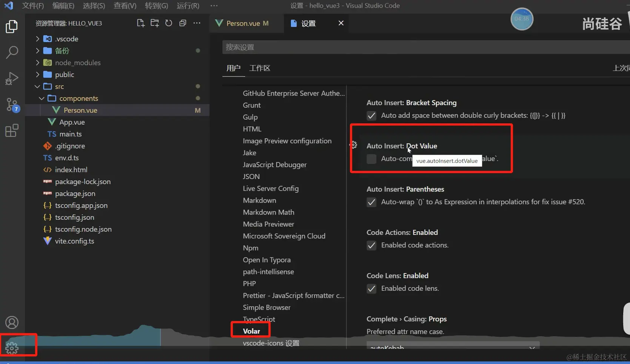Click the Manage gear icon
Viewport: 630px width, 364px height.
pyautogui.click(x=12, y=348)
